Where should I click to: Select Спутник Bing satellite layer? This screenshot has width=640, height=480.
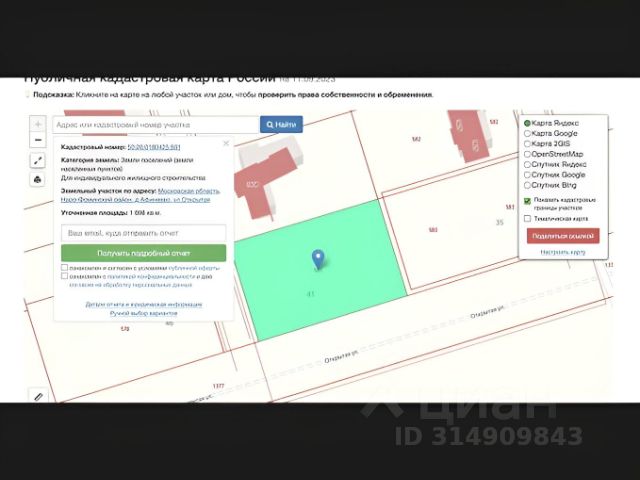click(x=527, y=185)
